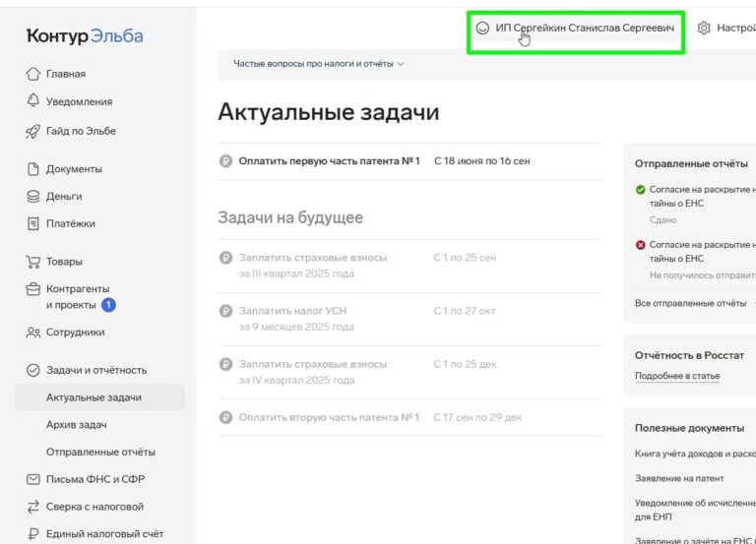Open Уведомления section

point(79,101)
